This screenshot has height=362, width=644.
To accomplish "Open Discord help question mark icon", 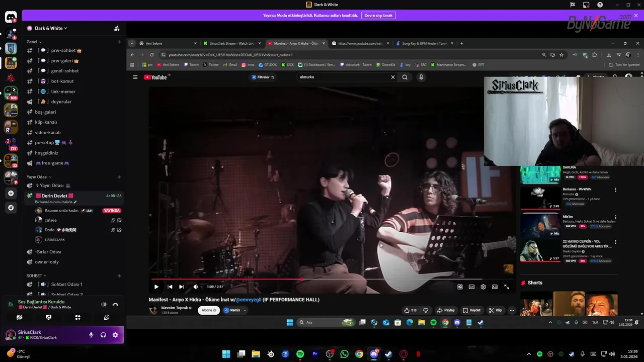I will pos(600,5).
